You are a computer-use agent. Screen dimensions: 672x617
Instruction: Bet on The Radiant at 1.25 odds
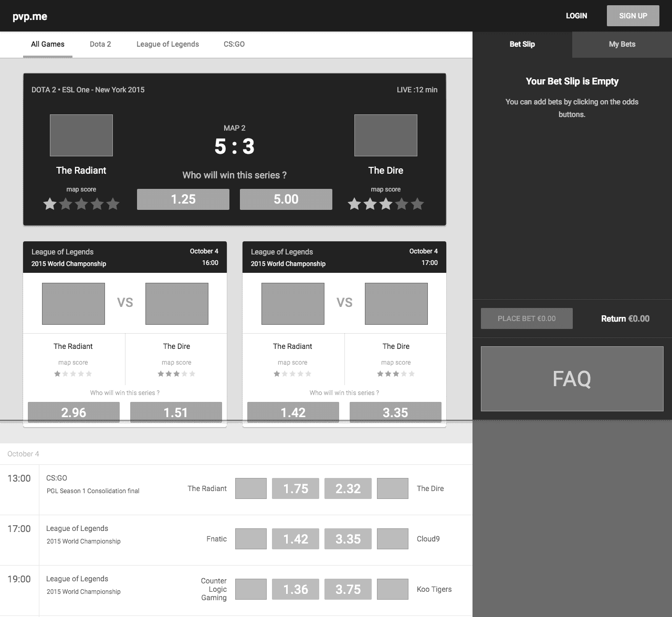pyautogui.click(x=183, y=199)
